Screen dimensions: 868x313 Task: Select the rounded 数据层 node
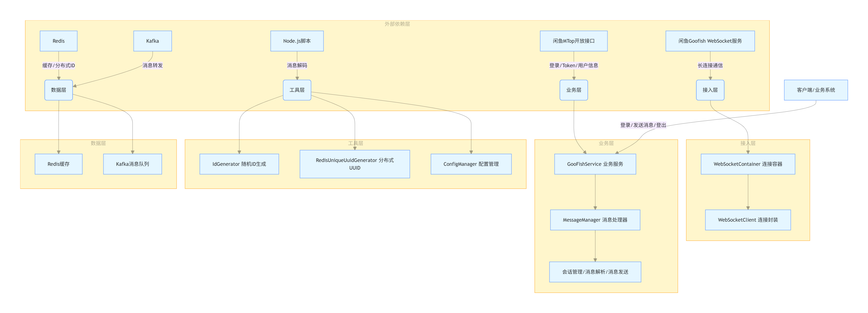pos(59,90)
